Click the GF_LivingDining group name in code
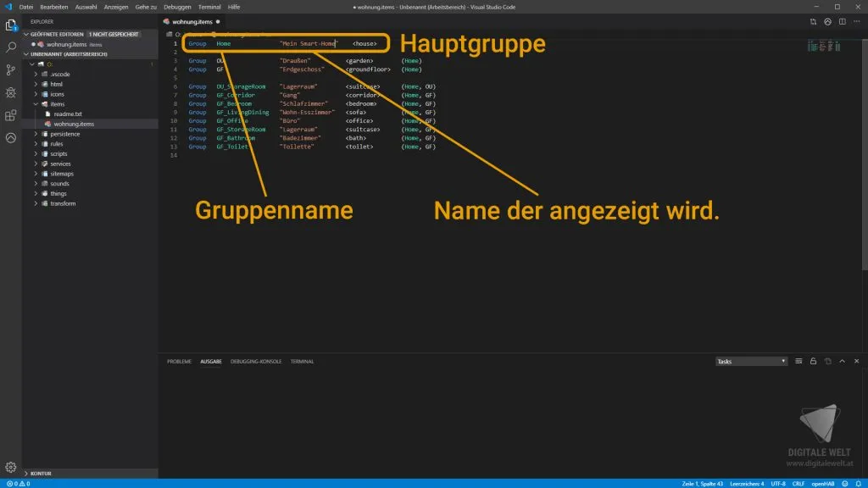Screen dimensions: 868x488 [x=242, y=113]
